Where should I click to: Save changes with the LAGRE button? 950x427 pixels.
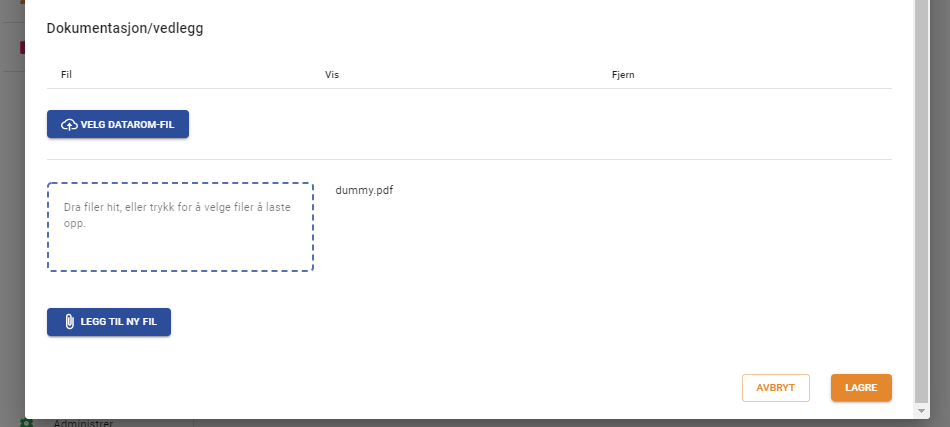click(861, 388)
